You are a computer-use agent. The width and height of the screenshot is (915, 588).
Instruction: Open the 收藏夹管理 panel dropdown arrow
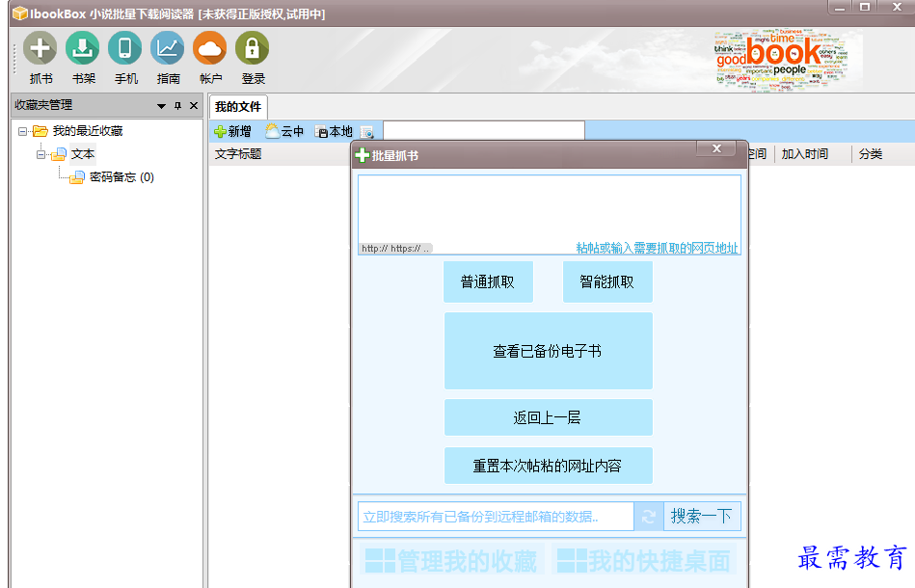point(162,106)
